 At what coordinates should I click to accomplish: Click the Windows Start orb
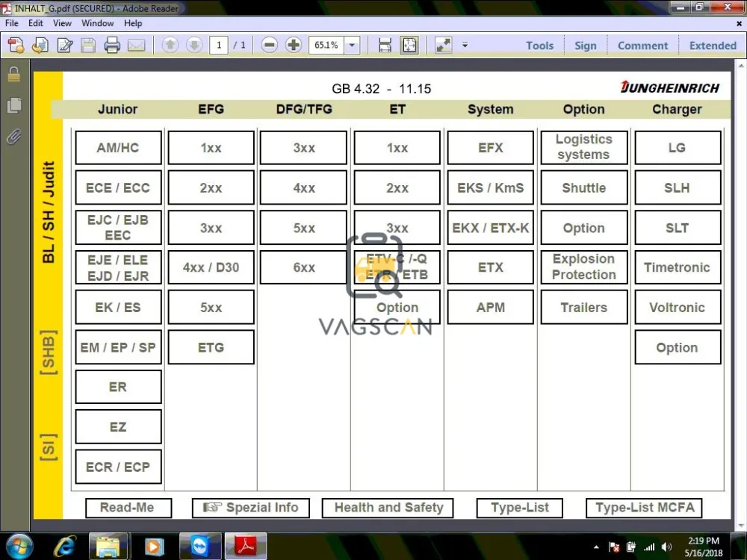tap(18, 547)
